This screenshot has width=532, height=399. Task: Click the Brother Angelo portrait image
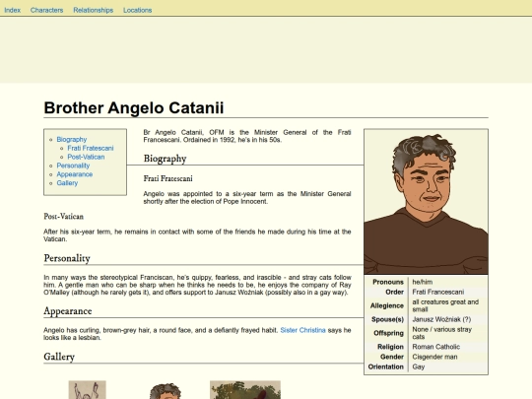[x=426, y=202]
